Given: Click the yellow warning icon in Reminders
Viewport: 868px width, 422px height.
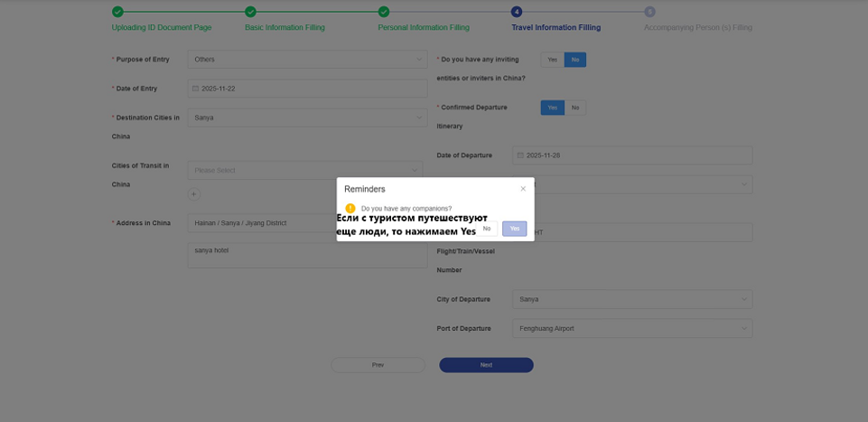Looking at the screenshot, I should pos(350,208).
